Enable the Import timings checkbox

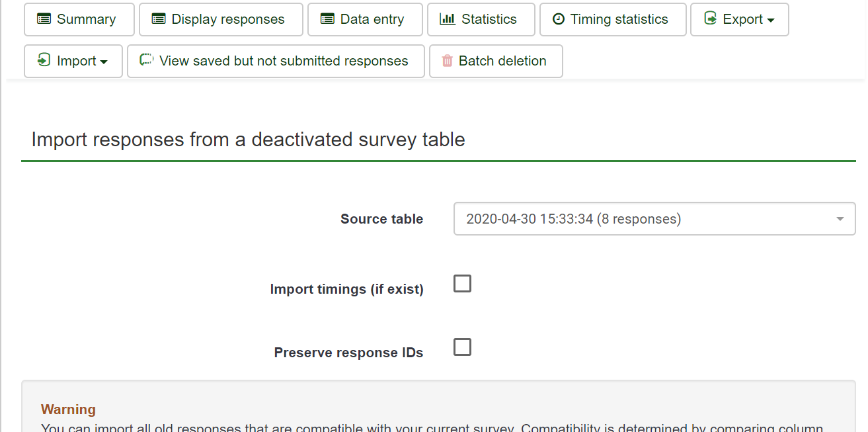pyautogui.click(x=462, y=284)
